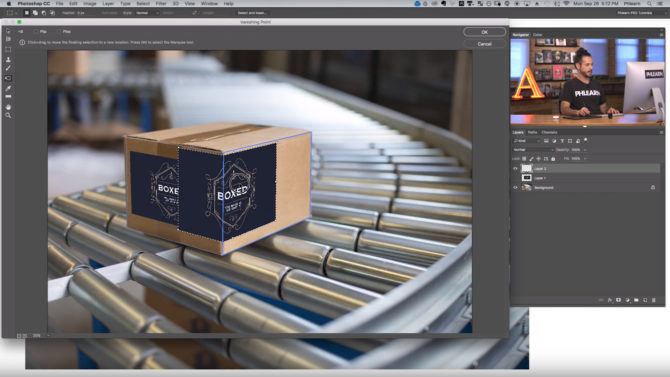Click Delete layer trash icon
Viewport: 670px width, 377px height.
tap(654, 300)
